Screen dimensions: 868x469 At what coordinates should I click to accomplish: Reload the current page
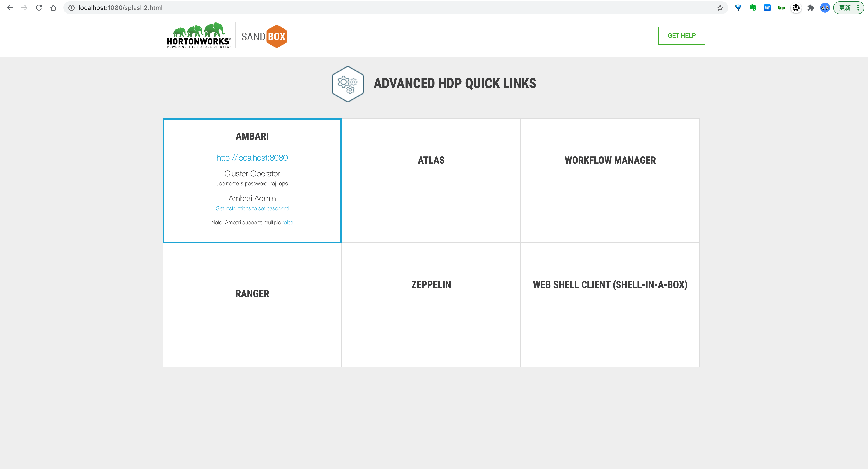(39, 8)
